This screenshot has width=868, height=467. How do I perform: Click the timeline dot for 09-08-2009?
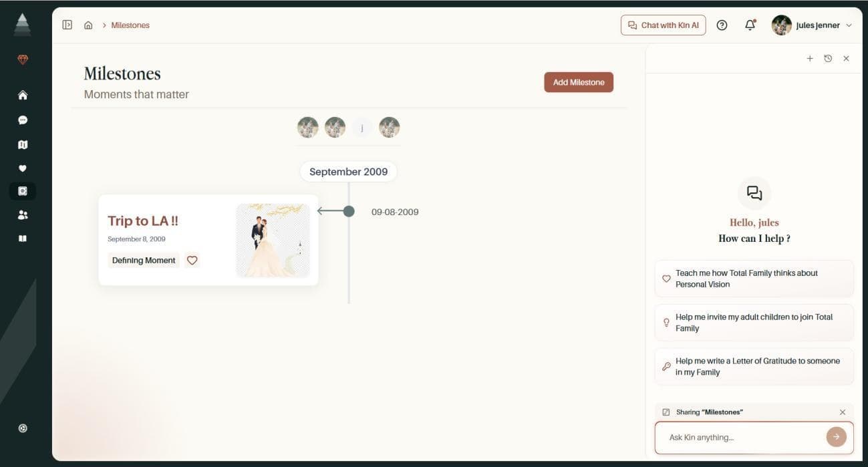(x=349, y=211)
